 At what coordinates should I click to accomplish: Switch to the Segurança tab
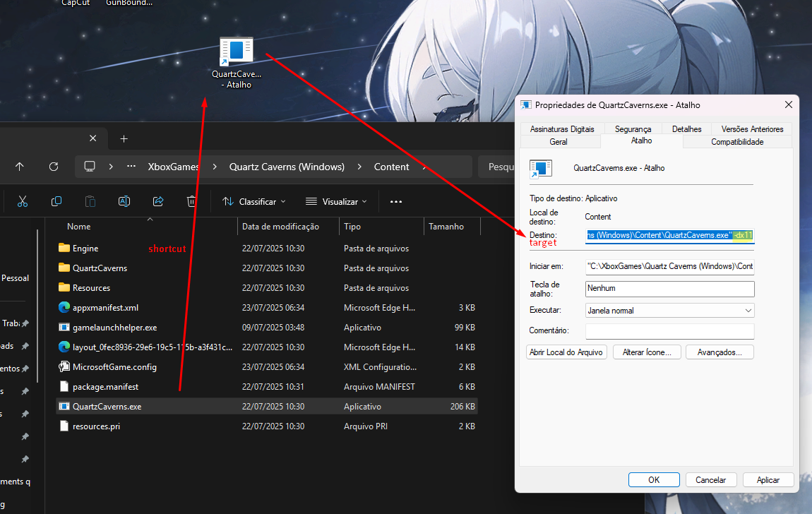633,129
